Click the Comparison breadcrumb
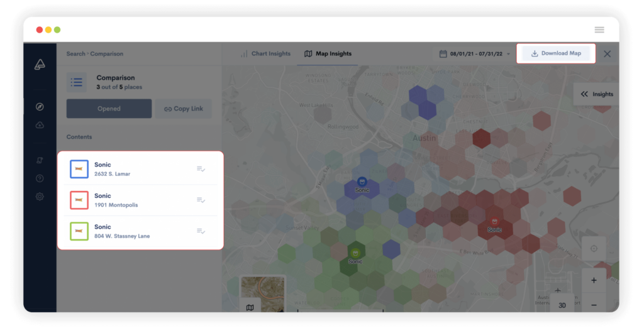 [x=107, y=54]
